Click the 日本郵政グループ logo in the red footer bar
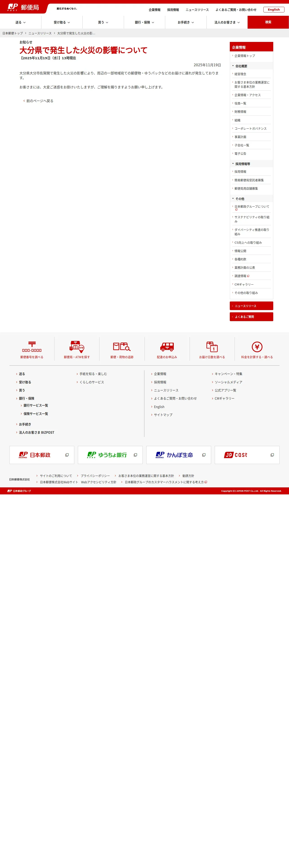289x868 pixels. [19, 491]
